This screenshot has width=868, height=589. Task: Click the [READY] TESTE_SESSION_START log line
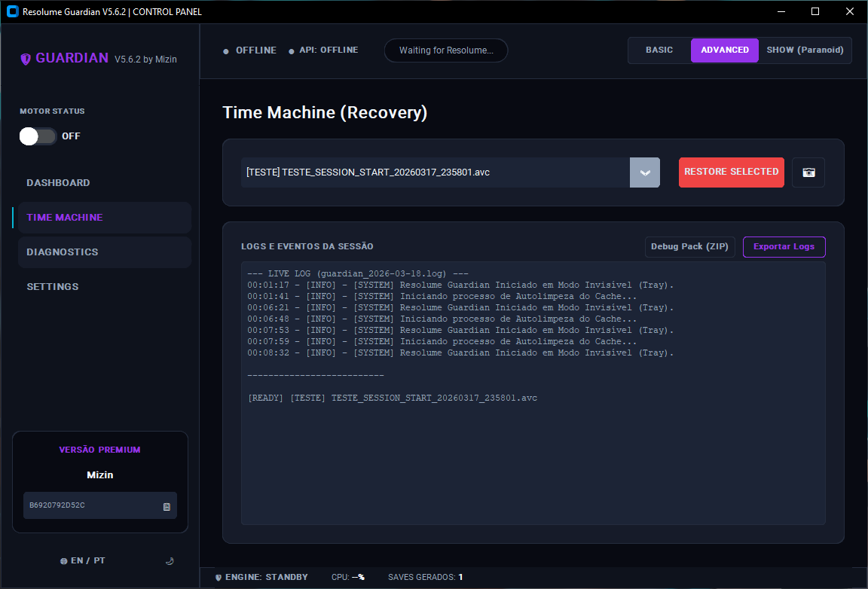pos(393,398)
